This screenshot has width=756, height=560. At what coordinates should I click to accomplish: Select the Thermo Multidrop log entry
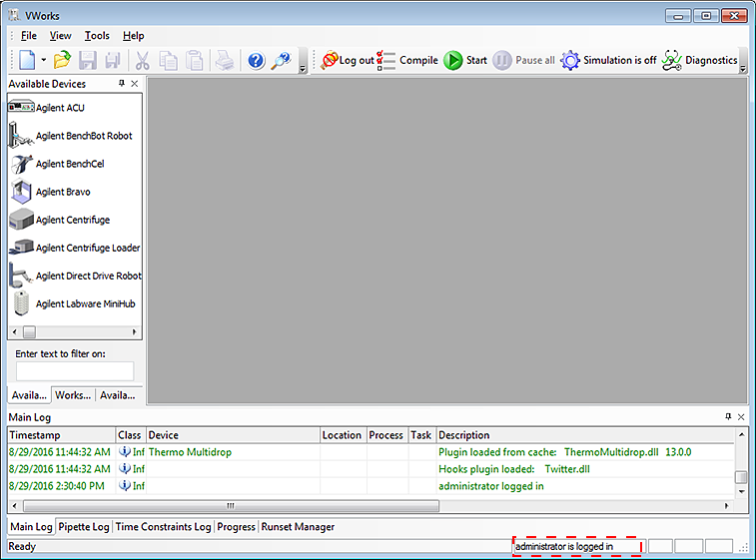tap(372, 452)
